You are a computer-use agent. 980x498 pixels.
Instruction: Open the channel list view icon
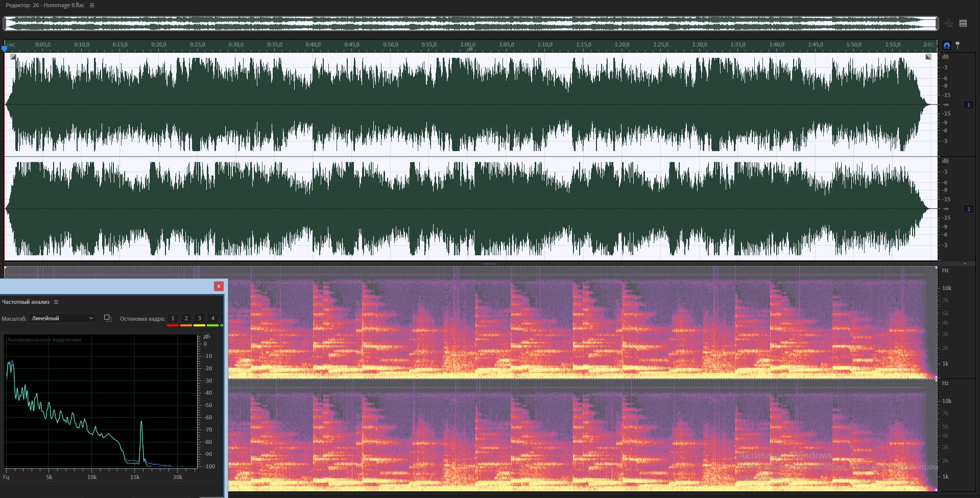click(x=963, y=23)
